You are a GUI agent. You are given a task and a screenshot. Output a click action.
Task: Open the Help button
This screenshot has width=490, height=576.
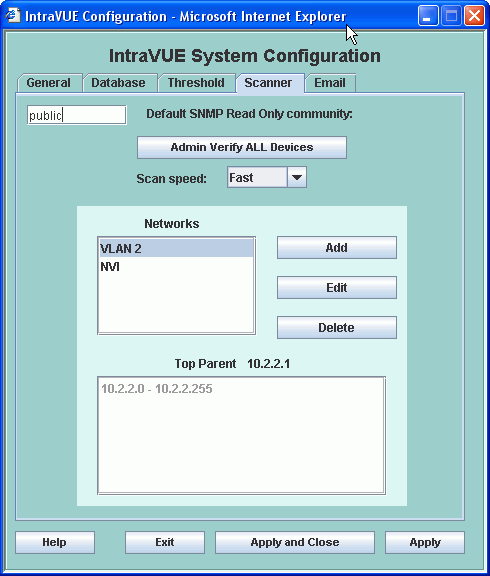pos(55,542)
